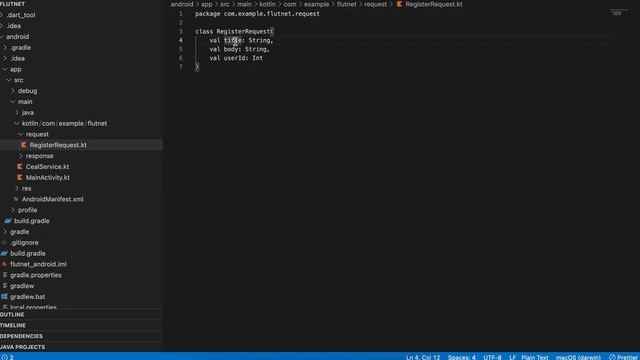
Task: Click the package declaration line
Action: (257, 13)
